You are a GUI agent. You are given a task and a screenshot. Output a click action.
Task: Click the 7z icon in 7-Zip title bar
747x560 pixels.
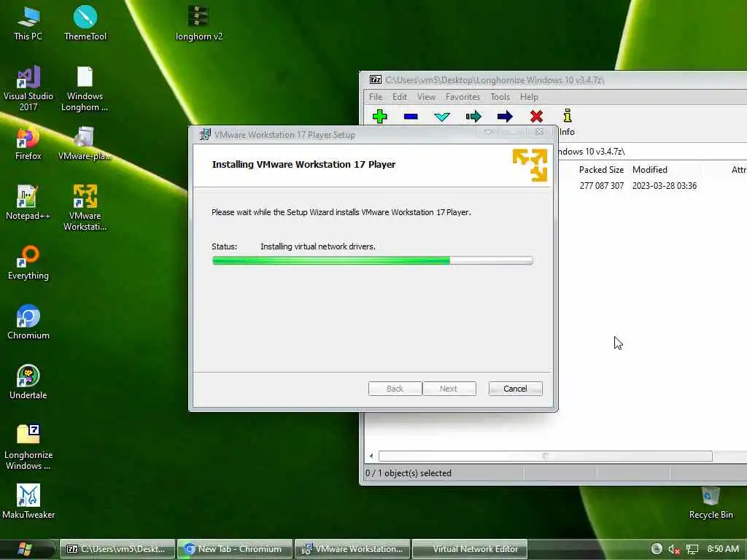(376, 79)
